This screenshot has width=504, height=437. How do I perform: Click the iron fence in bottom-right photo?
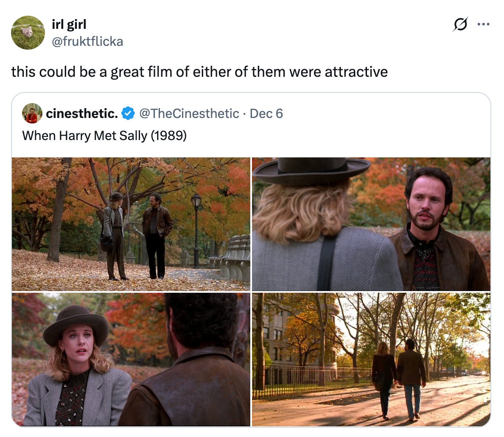click(311, 381)
